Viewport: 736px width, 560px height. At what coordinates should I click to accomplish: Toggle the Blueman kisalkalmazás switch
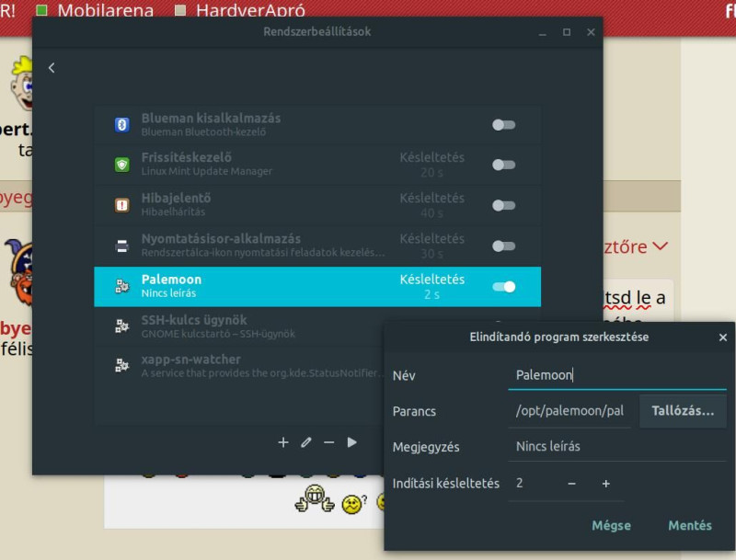503,125
